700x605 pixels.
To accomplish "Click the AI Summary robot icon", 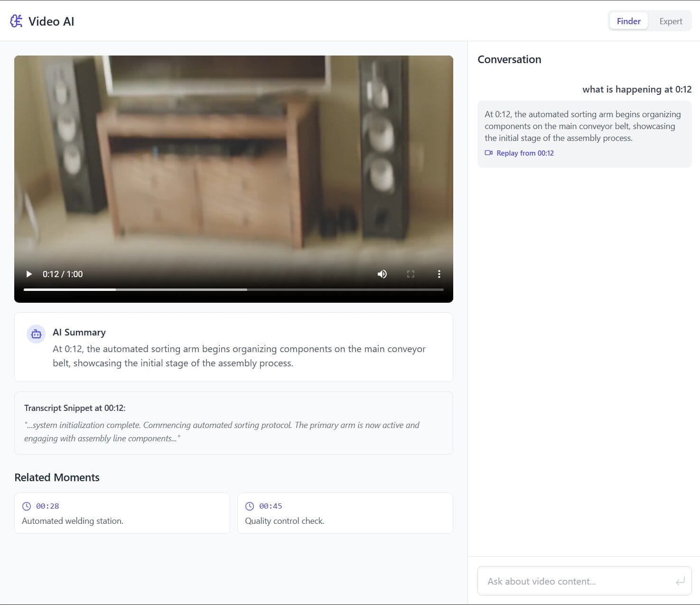I will [36, 334].
